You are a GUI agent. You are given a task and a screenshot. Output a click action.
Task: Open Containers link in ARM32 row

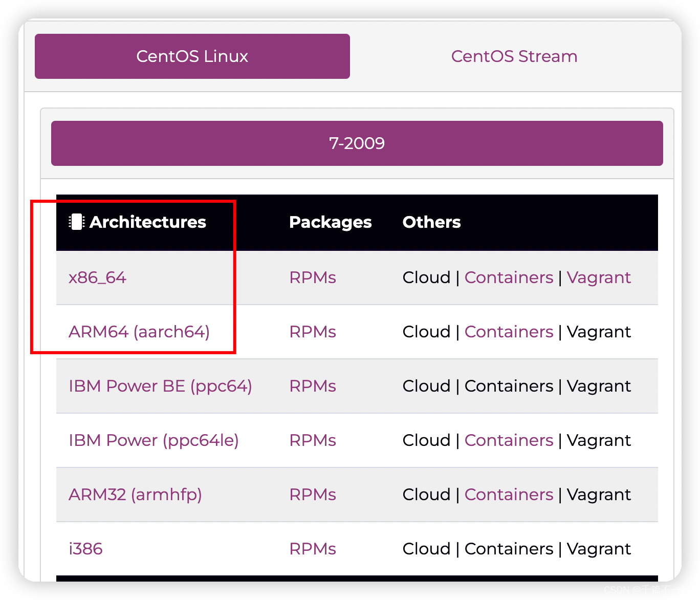tap(509, 495)
